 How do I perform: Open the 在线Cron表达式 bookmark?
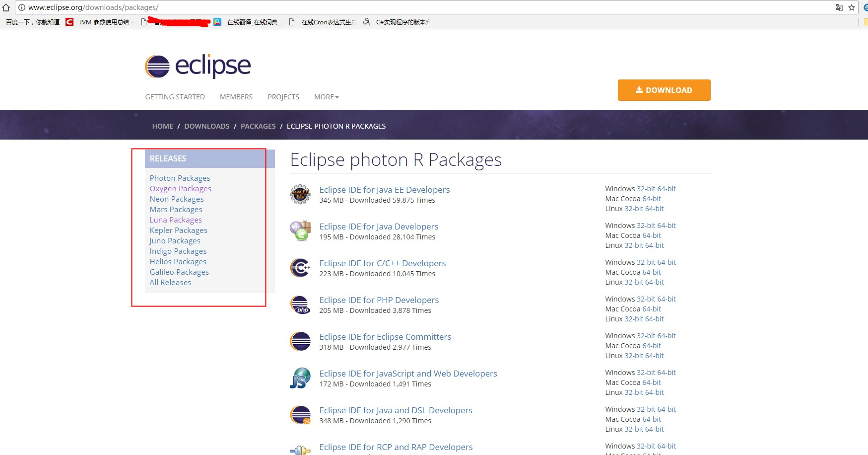[x=323, y=22]
